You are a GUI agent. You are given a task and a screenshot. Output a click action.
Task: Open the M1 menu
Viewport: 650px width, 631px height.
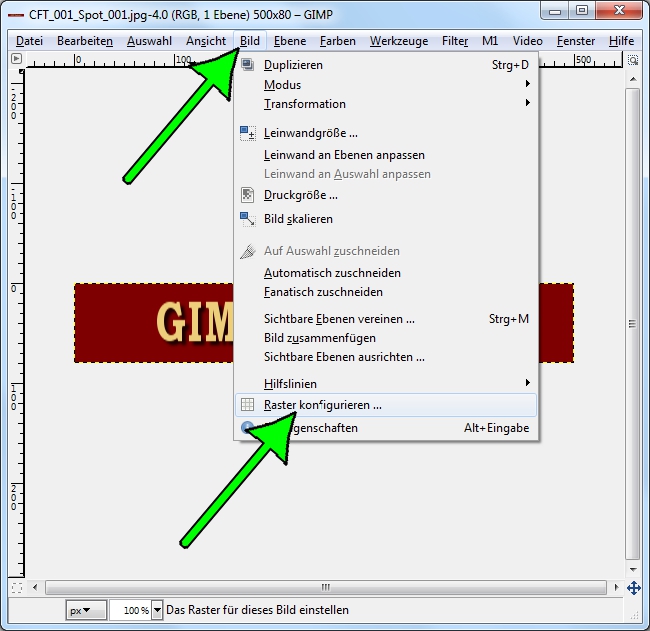pyautogui.click(x=490, y=41)
